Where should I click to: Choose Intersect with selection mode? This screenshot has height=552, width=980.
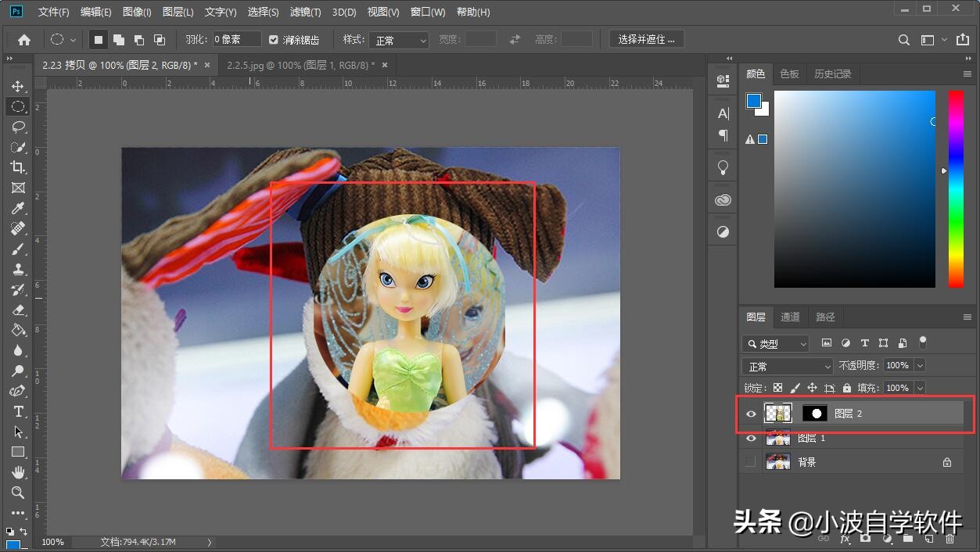(160, 40)
